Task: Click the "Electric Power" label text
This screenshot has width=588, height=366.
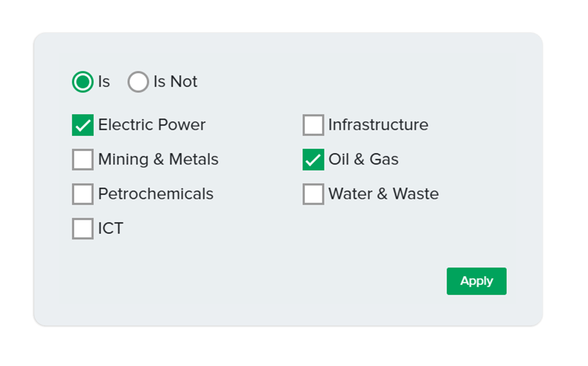Action: click(x=152, y=125)
